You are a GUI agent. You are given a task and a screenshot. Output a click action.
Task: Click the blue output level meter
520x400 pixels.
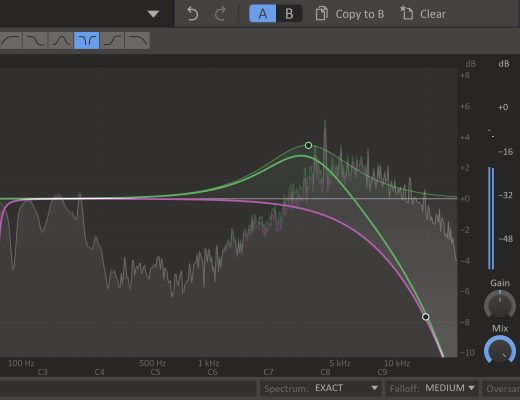(x=491, y=218)
